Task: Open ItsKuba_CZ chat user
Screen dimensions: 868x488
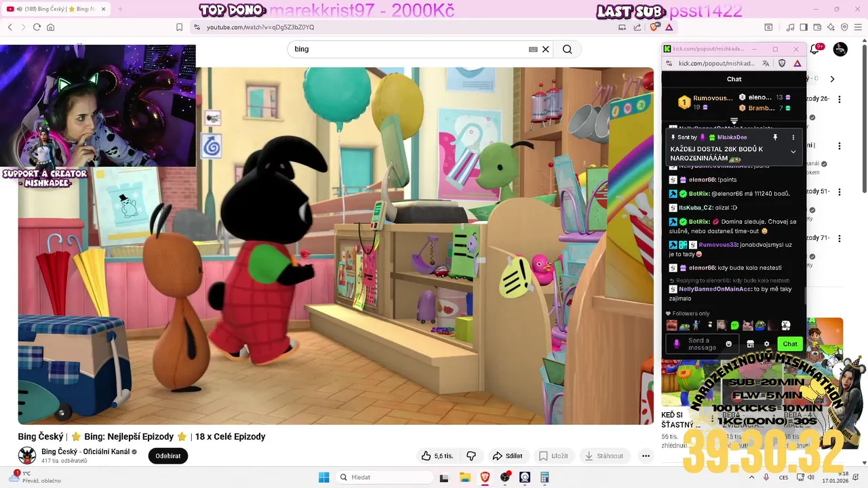Action: (695, 207)
